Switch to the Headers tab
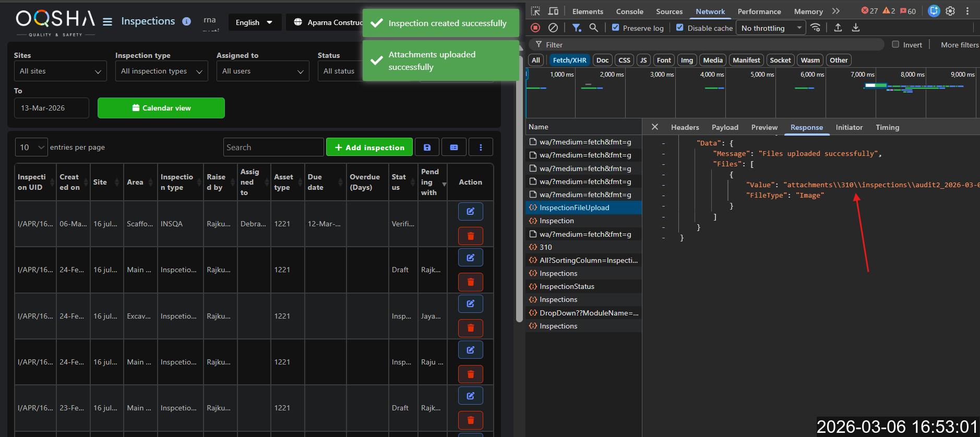The height and width of the screenshot is (437, 980). click(x=685, y=127)
